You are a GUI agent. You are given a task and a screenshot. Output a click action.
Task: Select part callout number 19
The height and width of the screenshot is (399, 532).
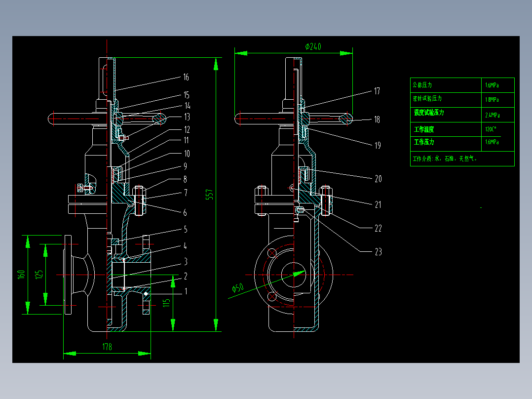tap(378, 145)
